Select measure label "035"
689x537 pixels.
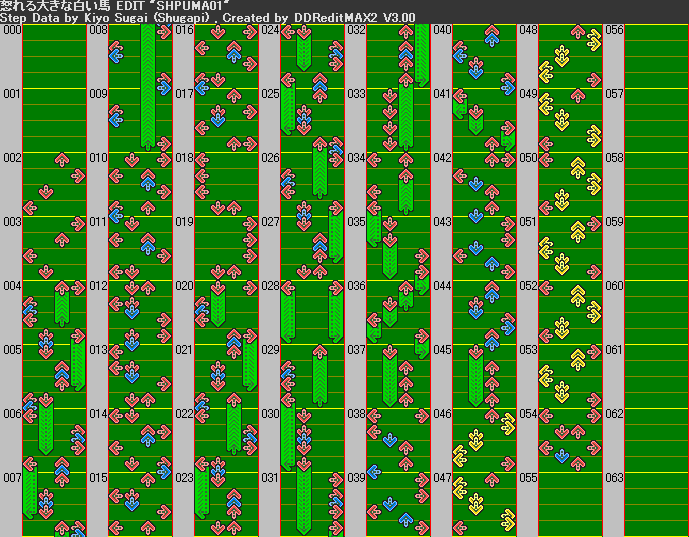point(356,222)
